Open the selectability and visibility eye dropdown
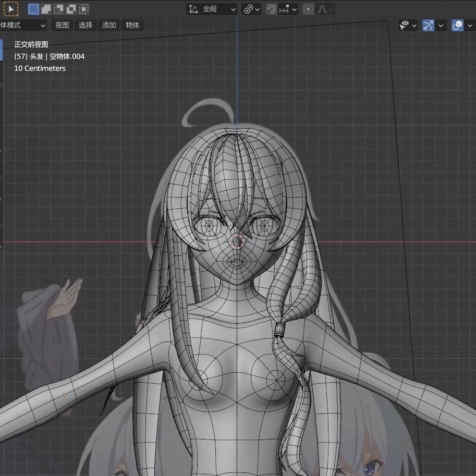 coord(408,26)
